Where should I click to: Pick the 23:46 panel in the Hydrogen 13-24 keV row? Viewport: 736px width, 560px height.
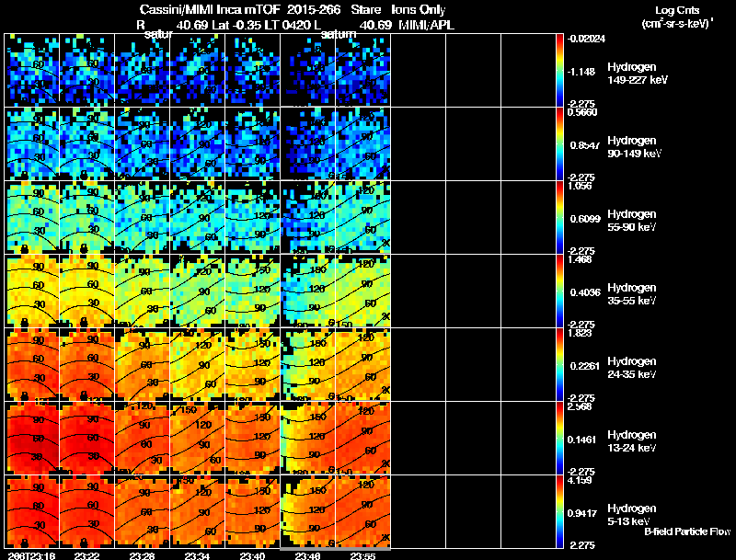[x=308, y=438]
